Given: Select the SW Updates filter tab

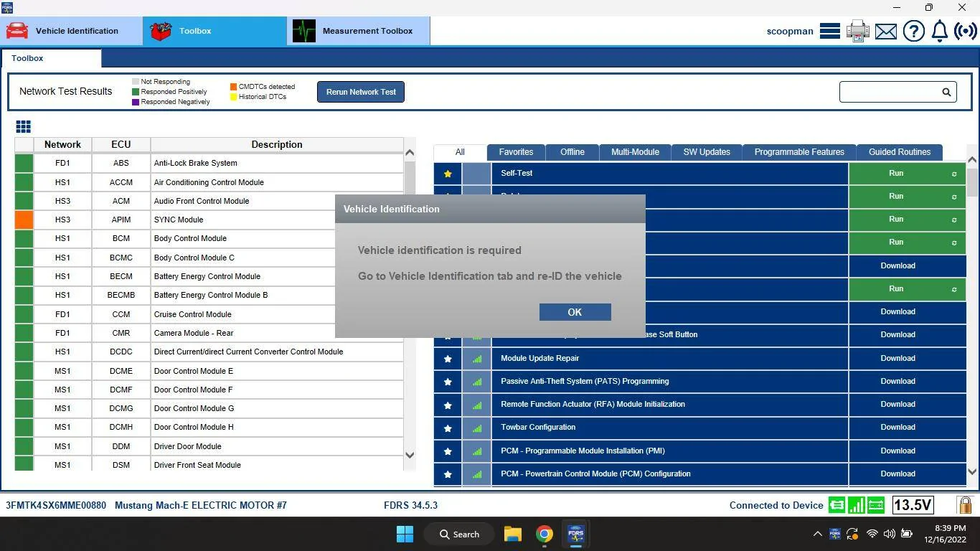Looking at the screenshot, I should point(707,152).
